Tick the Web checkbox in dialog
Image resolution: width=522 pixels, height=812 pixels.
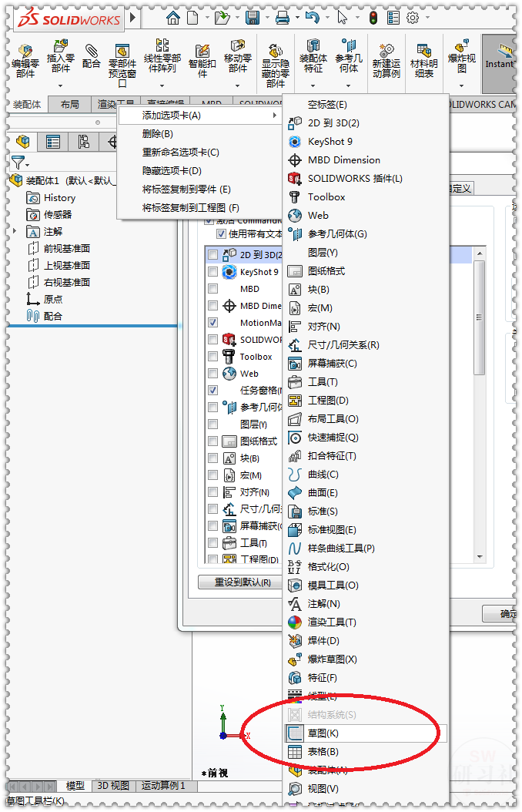(x=212, y=374)
